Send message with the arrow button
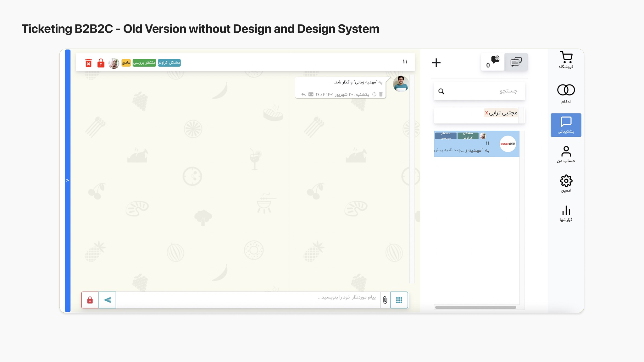 (107, 300)
